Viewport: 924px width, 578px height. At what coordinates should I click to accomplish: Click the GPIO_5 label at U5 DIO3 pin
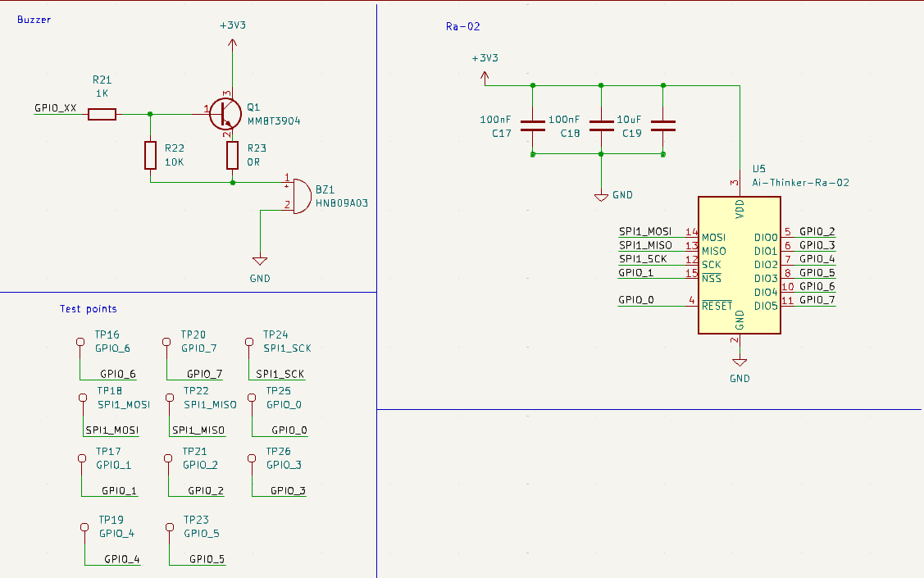pyautogui.click(x=817, y=273)
